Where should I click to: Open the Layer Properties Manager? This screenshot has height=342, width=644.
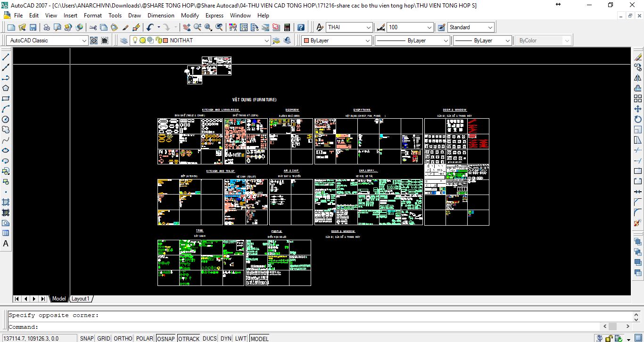pos(124,41)
